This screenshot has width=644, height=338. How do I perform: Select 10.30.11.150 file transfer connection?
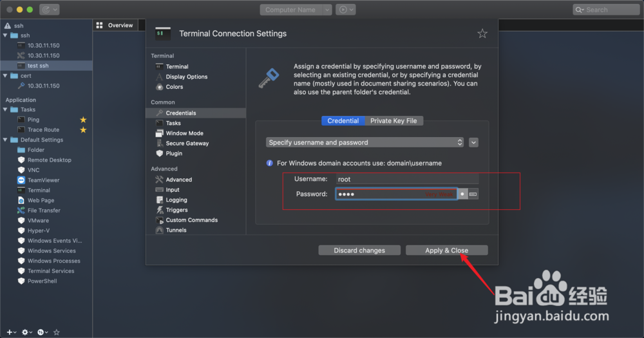(x=44, y=55)
